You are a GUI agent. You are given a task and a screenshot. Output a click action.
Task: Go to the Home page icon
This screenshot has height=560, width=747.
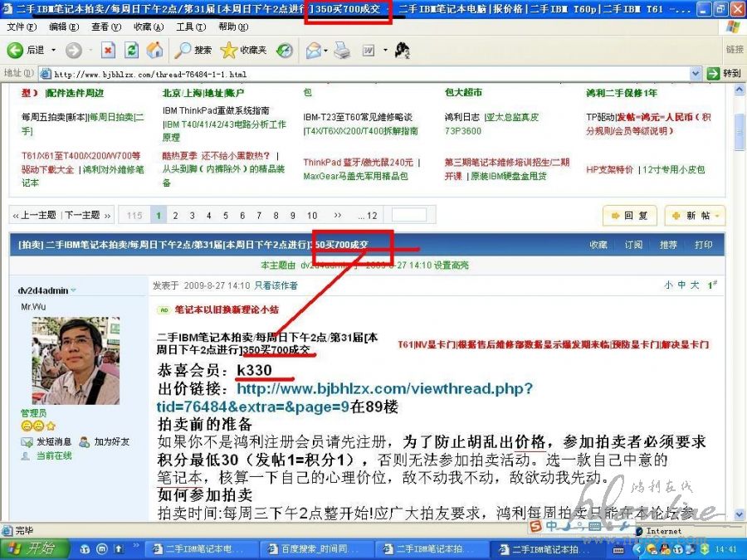154,51
